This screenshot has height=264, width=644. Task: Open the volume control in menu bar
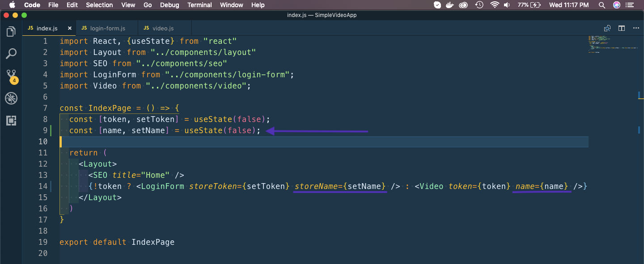pos(507,5)
